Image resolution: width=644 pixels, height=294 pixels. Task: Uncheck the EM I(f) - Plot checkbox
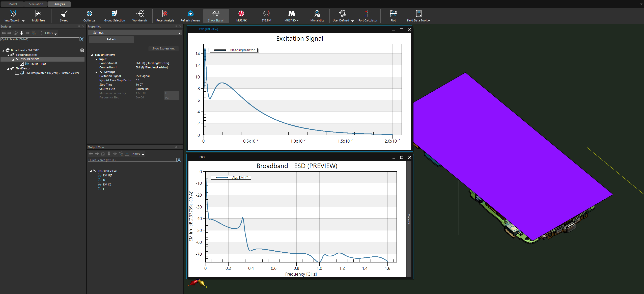point(22,64)
